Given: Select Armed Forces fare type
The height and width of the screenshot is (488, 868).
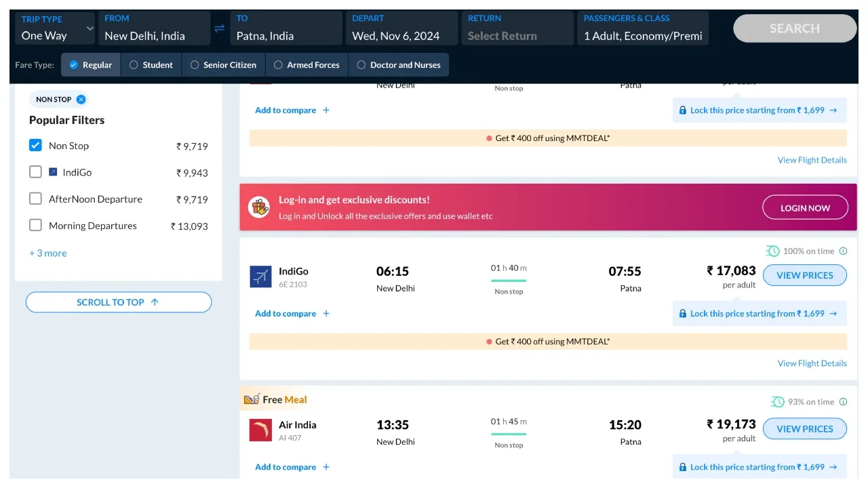Looking at the screenshot, I should pyautogui.click(x=307, y=65).
